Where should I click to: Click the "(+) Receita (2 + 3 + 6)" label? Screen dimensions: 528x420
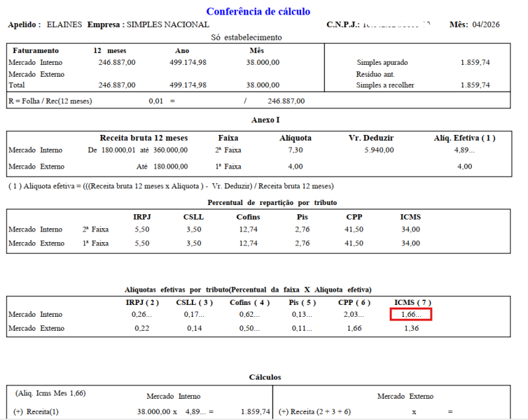(315, 411)
